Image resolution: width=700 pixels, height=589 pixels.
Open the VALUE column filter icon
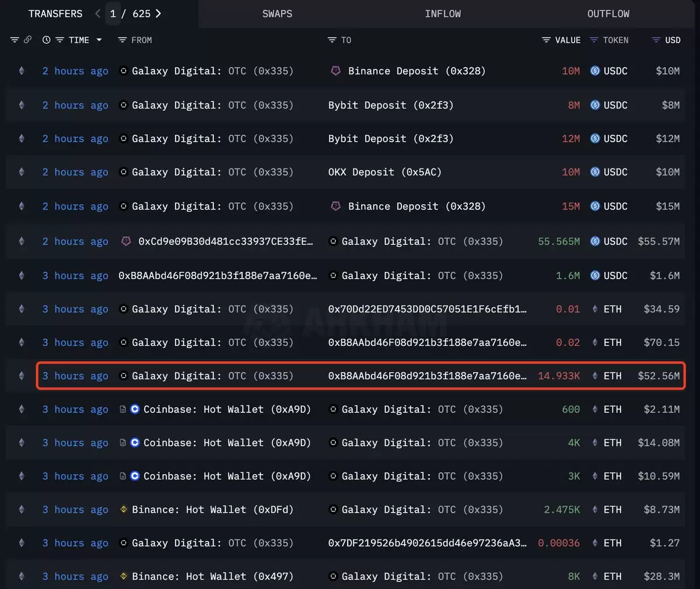tap(546, 40)
